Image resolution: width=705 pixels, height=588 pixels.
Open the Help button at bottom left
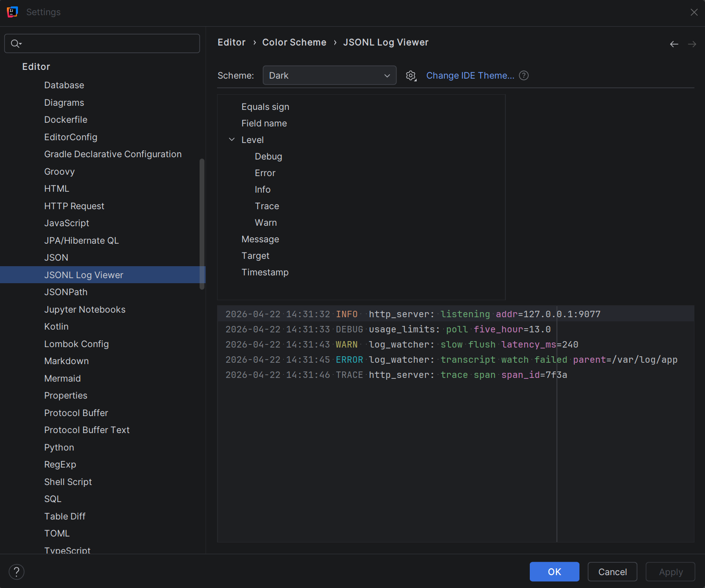[17, 572]
